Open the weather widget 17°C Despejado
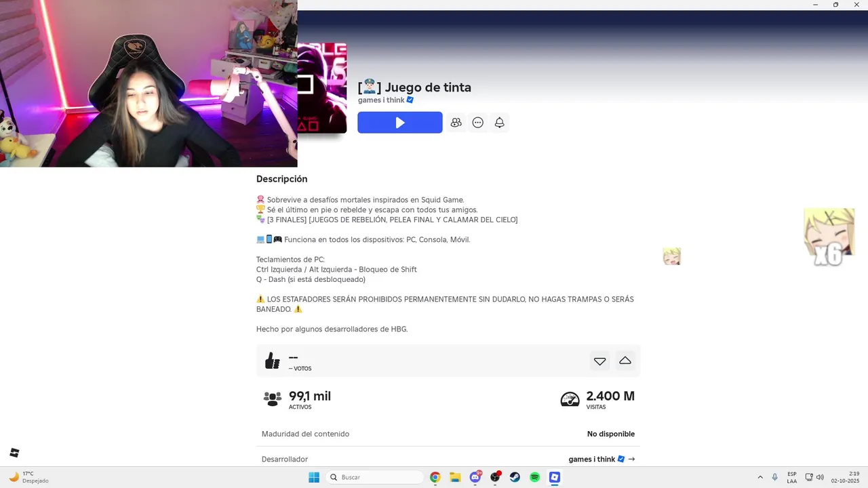 (29, 477)
